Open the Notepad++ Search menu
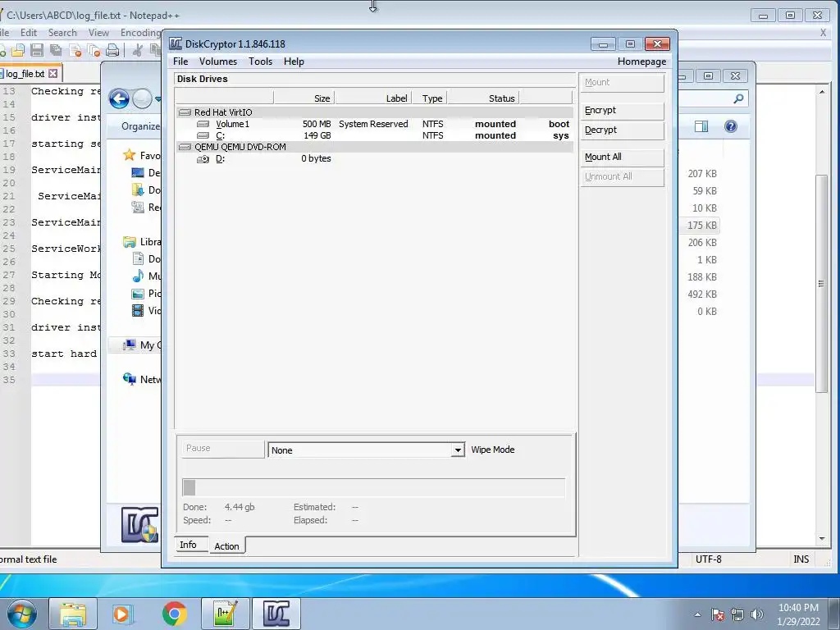The image size is (840, 630). click(62, 33)
